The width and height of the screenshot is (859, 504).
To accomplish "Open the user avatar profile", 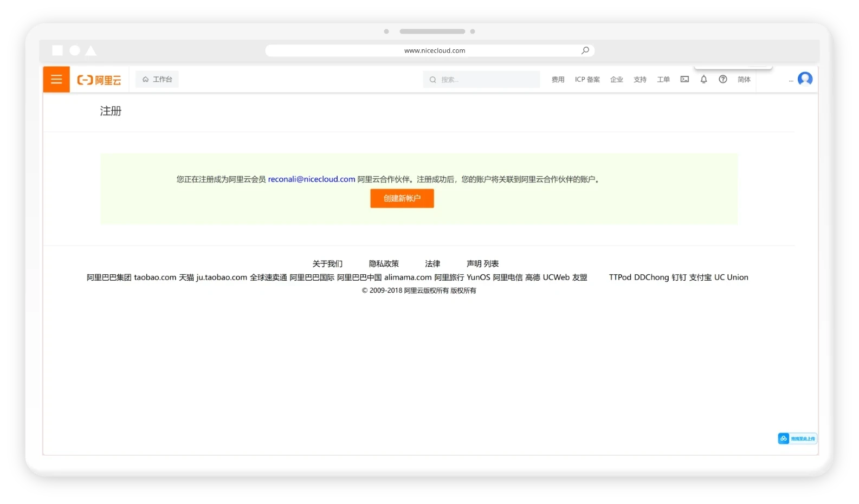I will pos(805,79).
